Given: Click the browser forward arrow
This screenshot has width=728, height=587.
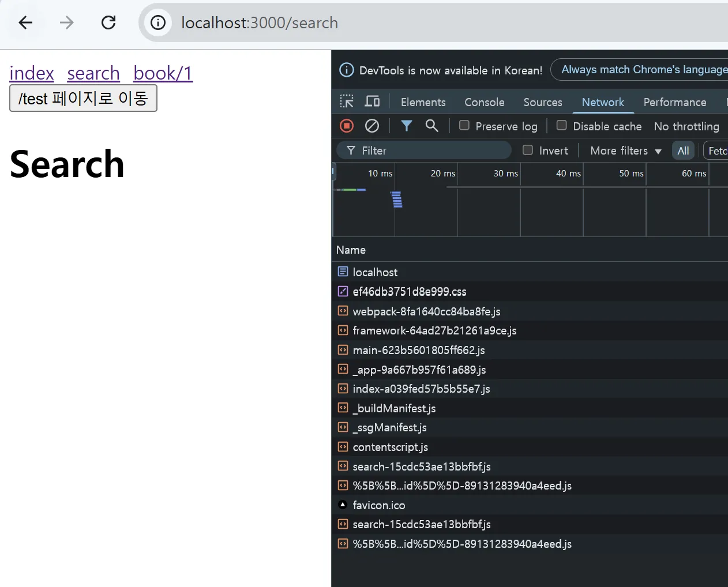Looking at the screenshot, I should (67, 22).
